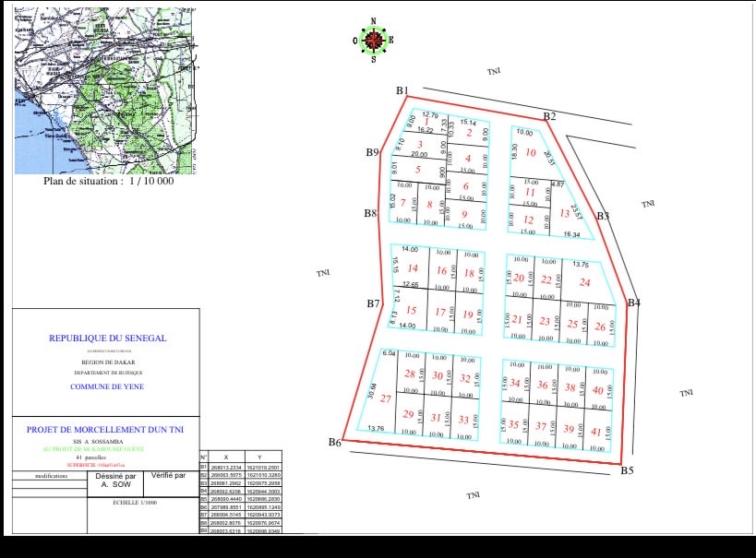This screenshot has width=756, height=558.
Task: Click the 'REPUBLIQUE DU SENEGAL' heading
Action: click(x=107, y=338)
